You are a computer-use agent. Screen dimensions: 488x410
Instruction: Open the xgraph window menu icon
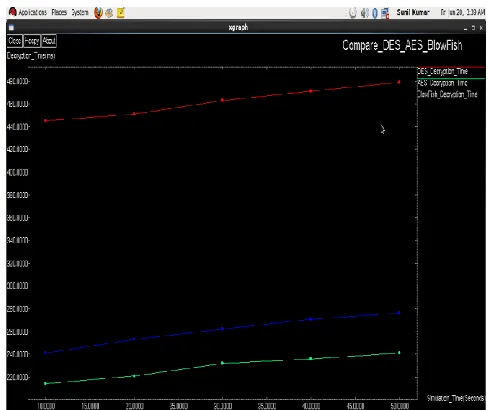point(11,27)
